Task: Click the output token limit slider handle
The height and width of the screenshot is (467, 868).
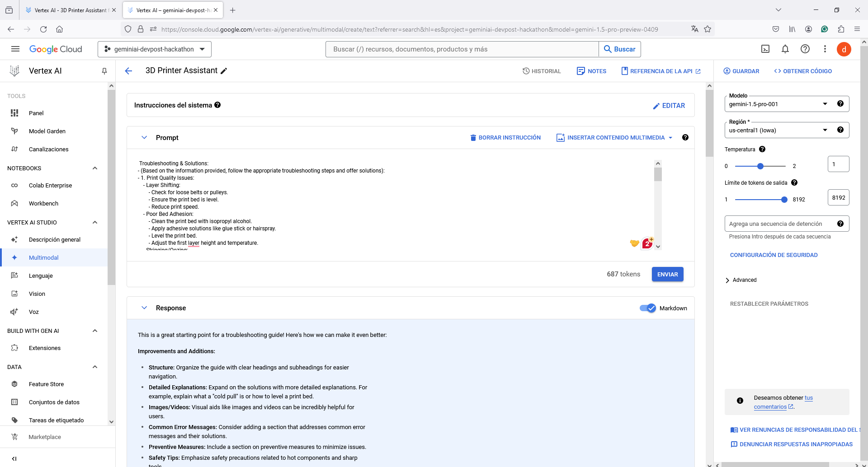Action: pyautogui.click(x=784, y=200)
